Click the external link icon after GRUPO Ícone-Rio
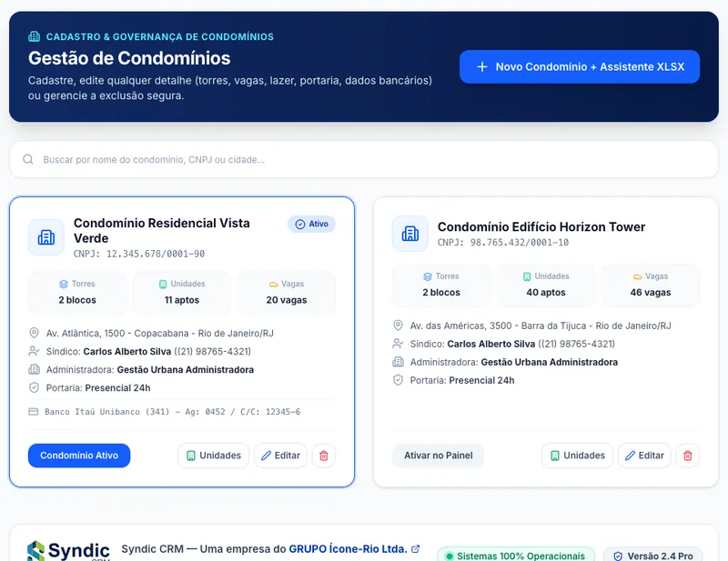 pyautogui.click(x=416, y=549)
